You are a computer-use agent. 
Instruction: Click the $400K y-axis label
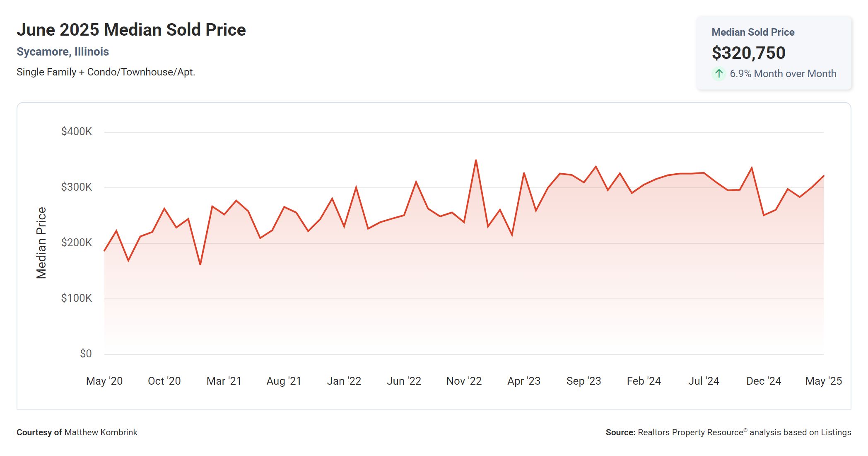(77, 132)
